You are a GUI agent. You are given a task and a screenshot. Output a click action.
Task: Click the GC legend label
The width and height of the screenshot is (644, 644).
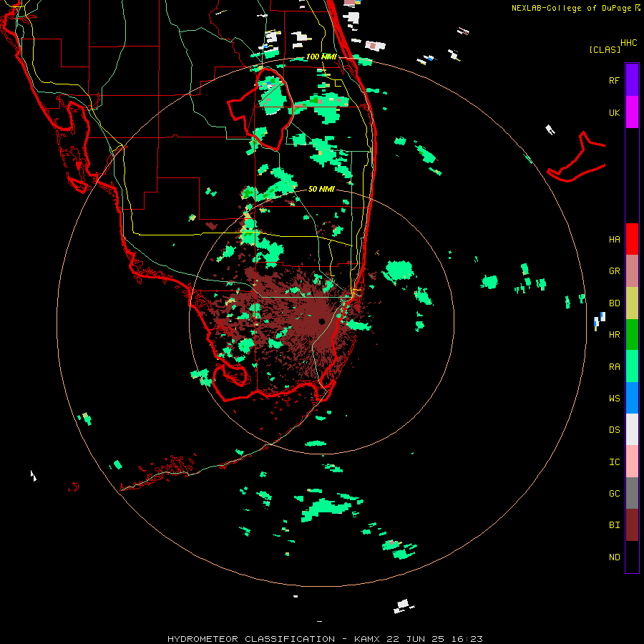614,494
